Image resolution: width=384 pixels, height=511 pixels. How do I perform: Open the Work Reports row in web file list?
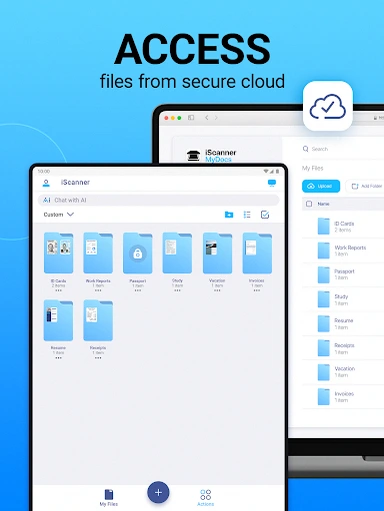pos(343,251)
